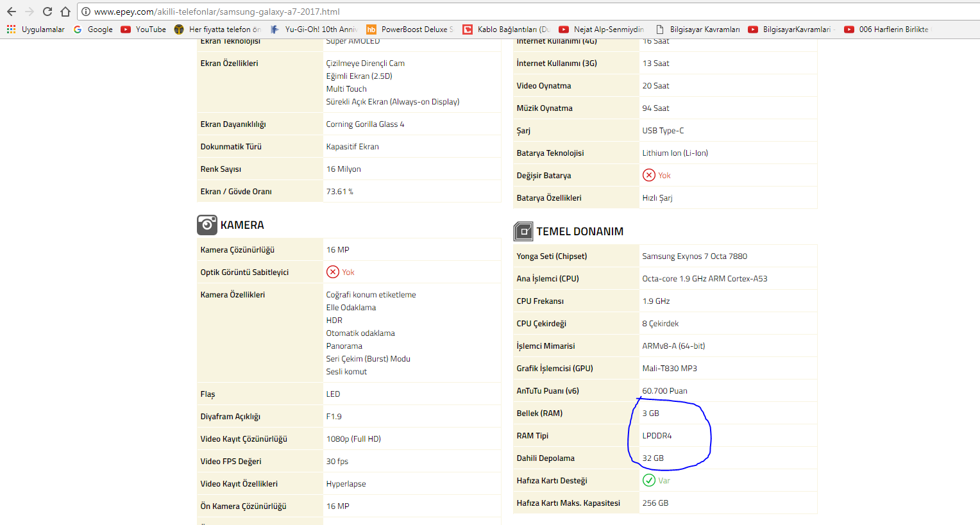This screenshot has height=525, width=980.
Task: Click the 'Grafik İşlemcisi (GPU)' label
Action: pyautogui.click(x=555, y=369)
